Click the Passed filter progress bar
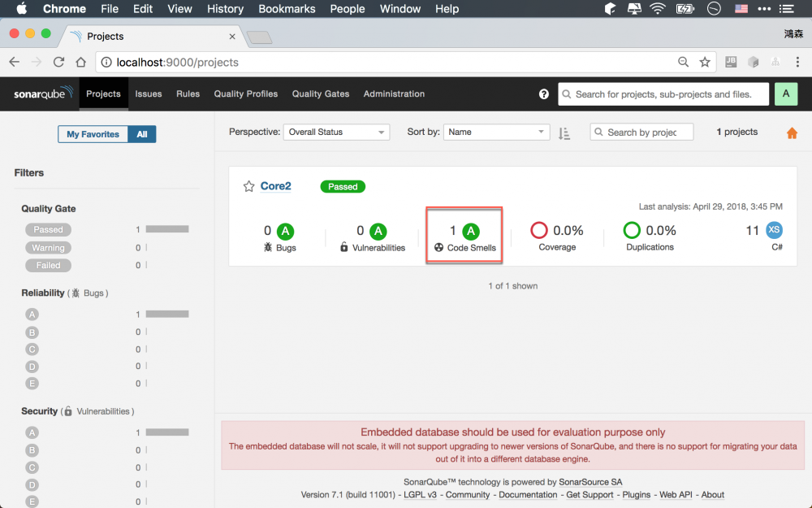Screen dimensions: 812x508 point(166,229)
